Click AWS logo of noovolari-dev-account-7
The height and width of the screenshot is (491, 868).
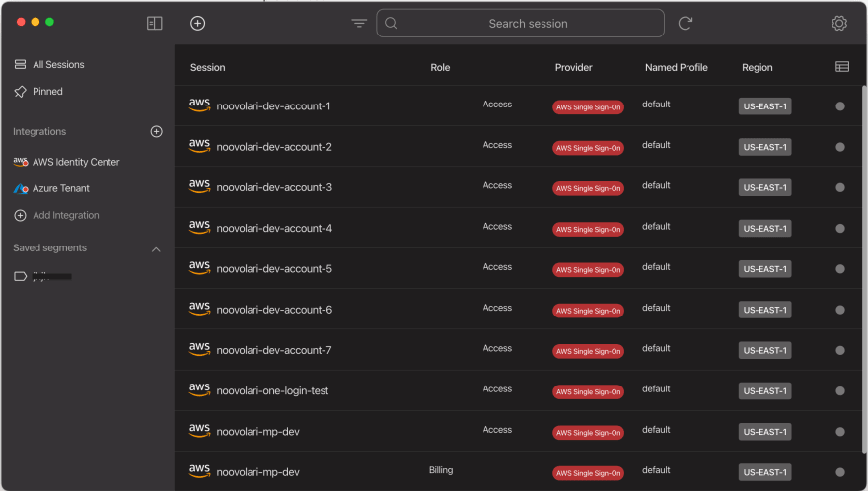click(199, 349)
